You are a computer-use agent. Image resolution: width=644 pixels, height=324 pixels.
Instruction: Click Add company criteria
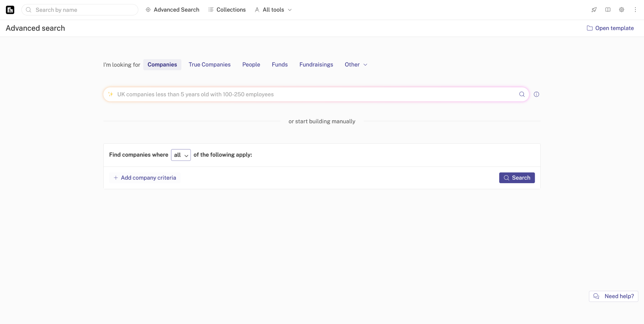pyautogui.click(x=145, y=178)
